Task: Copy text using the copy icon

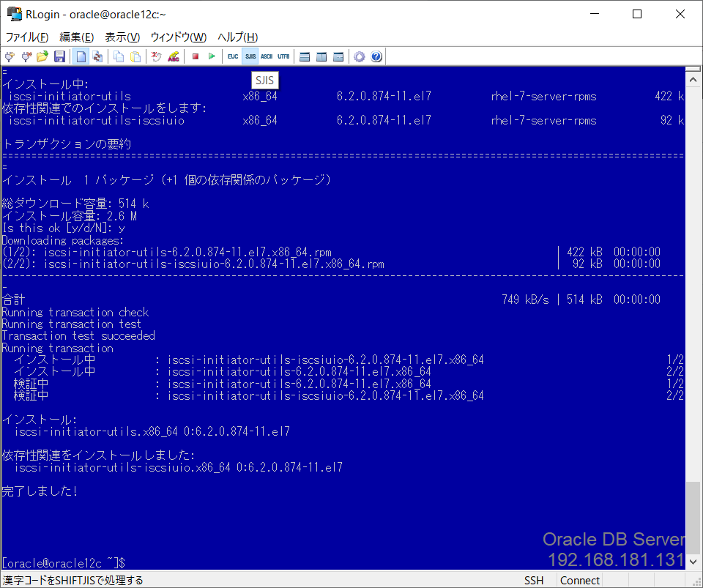Action: click(x=116, y=56)
